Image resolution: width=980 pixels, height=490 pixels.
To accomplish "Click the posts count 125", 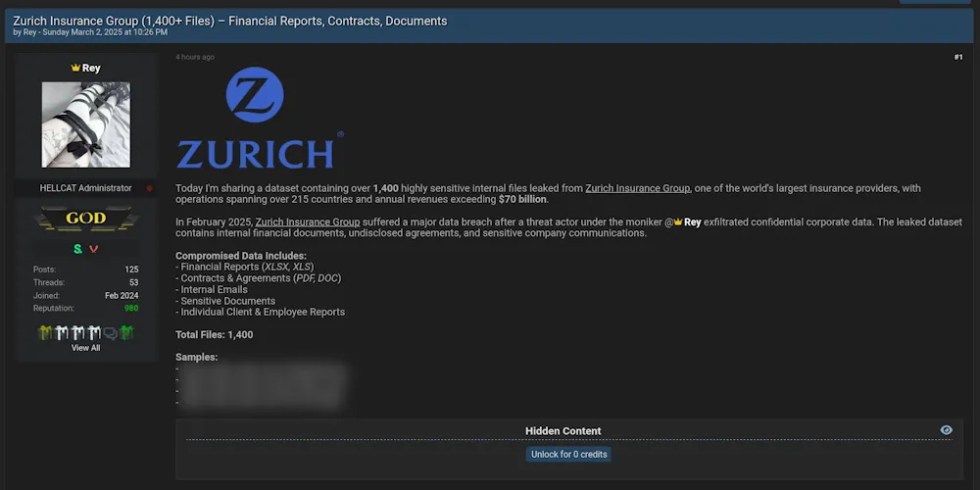I will (131, 269).
